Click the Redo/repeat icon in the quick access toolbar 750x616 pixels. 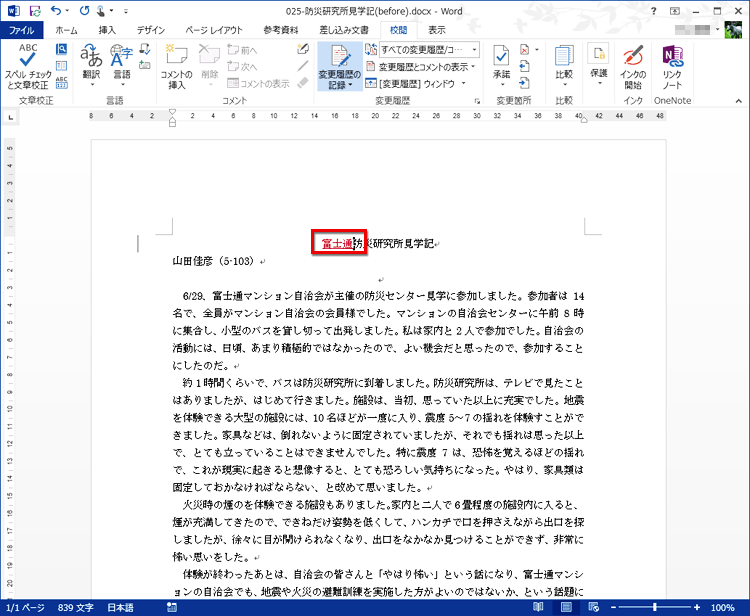(x=84, y=11)
